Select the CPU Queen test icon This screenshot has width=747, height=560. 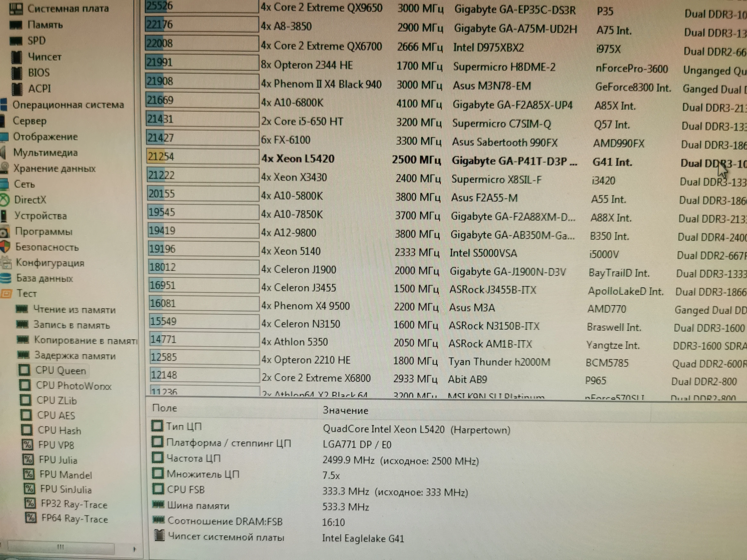tap(24, 370)
